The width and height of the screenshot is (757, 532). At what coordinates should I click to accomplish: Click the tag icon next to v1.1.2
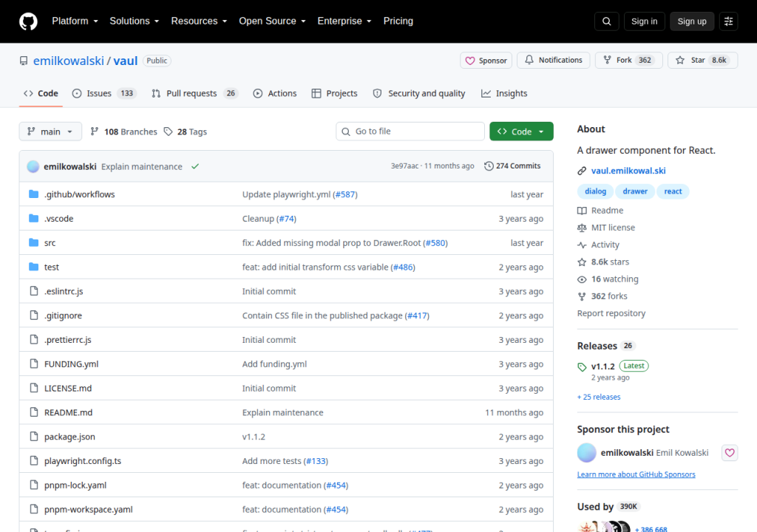coord(582,367)
